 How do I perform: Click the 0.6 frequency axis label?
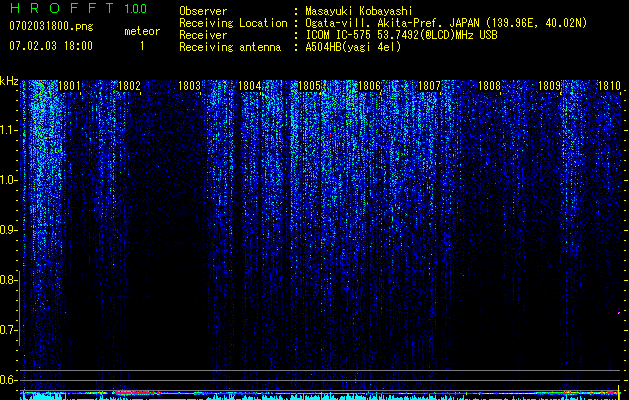8,380
